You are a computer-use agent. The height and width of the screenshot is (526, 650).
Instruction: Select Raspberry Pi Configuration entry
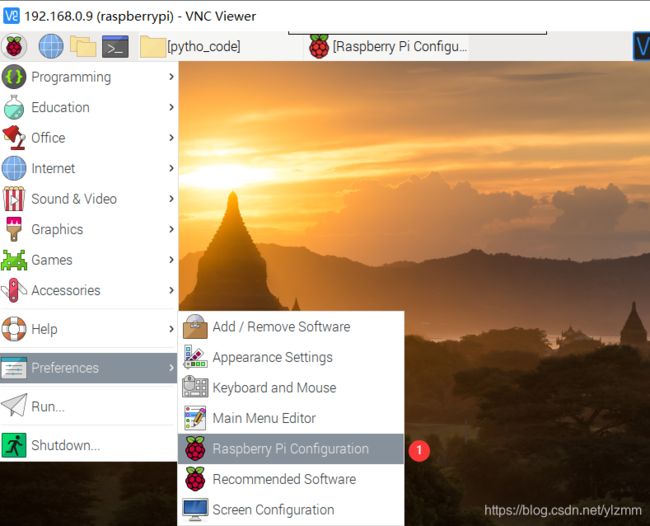click(x=291, y=448)
